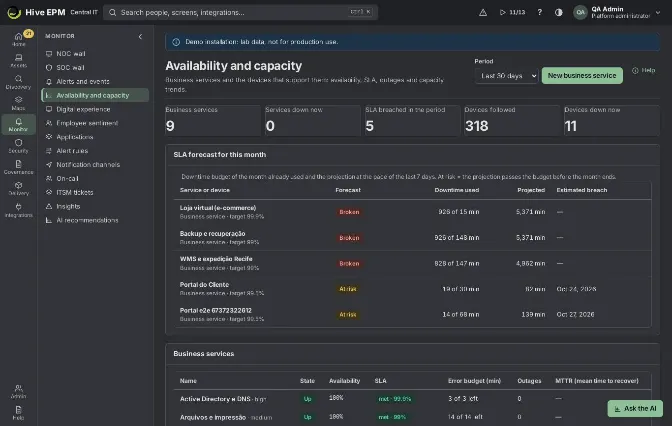Click the QA avatar circle

pyautogui.click(x=580, y=12)
